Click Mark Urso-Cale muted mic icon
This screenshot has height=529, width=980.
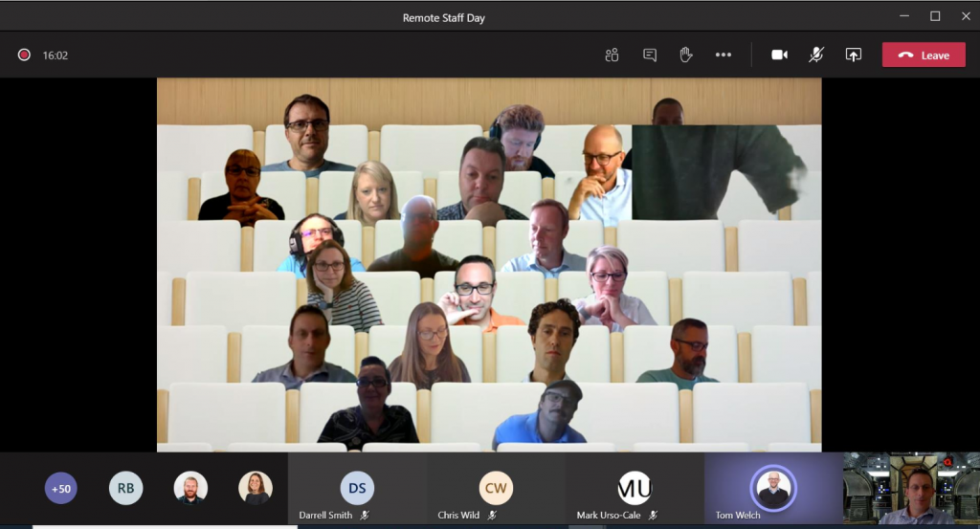coord(653,516)
